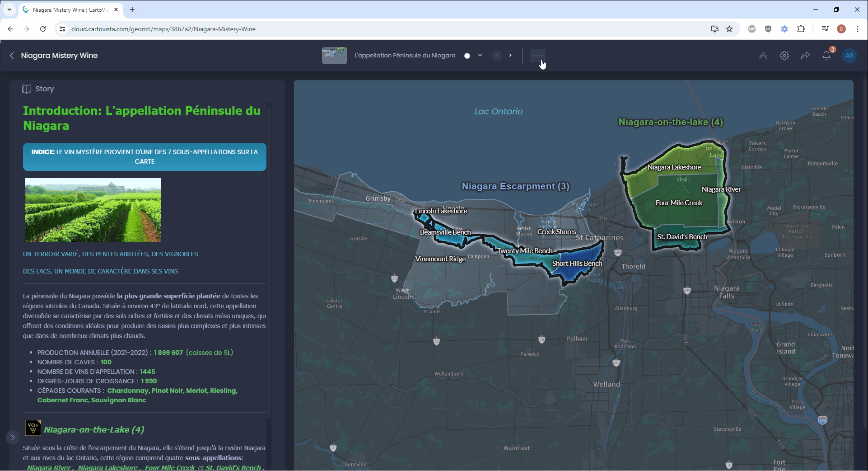Advance to the next story slide
Viewport: 868px width, 471px height.
point(510,55)
